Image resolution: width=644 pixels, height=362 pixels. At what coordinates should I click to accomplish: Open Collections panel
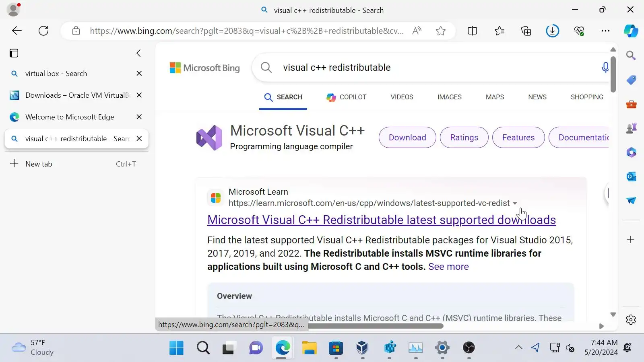[526, 31]
